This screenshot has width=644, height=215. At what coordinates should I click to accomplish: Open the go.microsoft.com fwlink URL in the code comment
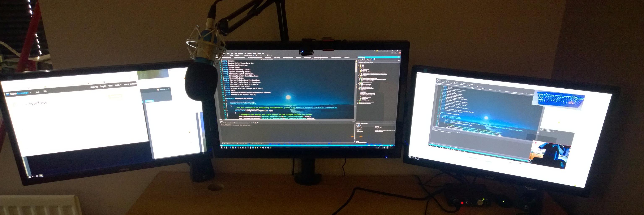pos(317,108)
